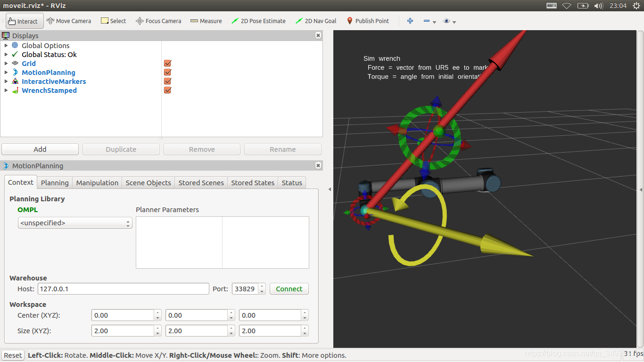The image size is (644, 362).
Task: Click the WrenchStamped display icon
Action: coord(15,90)
